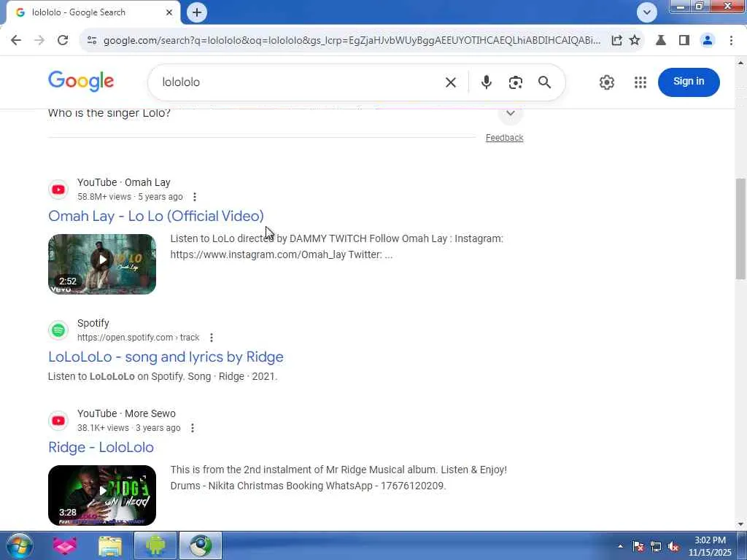Search by image with Lens icon
Viewport: 747px width, 560px height.
(x=516, y=82)
